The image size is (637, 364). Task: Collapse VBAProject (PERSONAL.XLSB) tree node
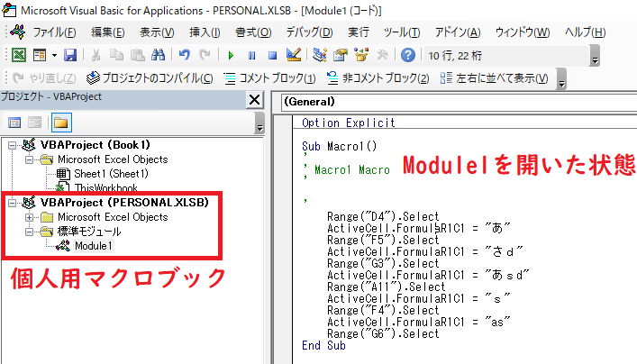13,203
